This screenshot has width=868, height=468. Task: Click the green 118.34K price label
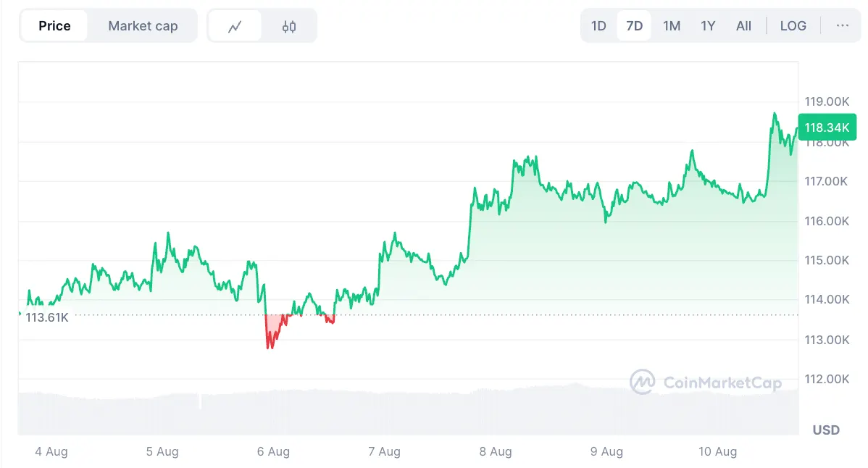coord(827,127)
